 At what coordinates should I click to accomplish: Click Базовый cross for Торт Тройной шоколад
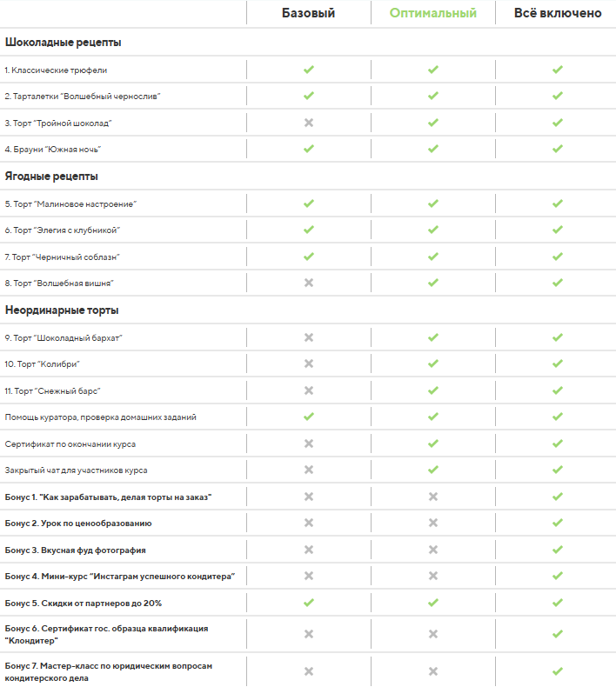(308, 123)
